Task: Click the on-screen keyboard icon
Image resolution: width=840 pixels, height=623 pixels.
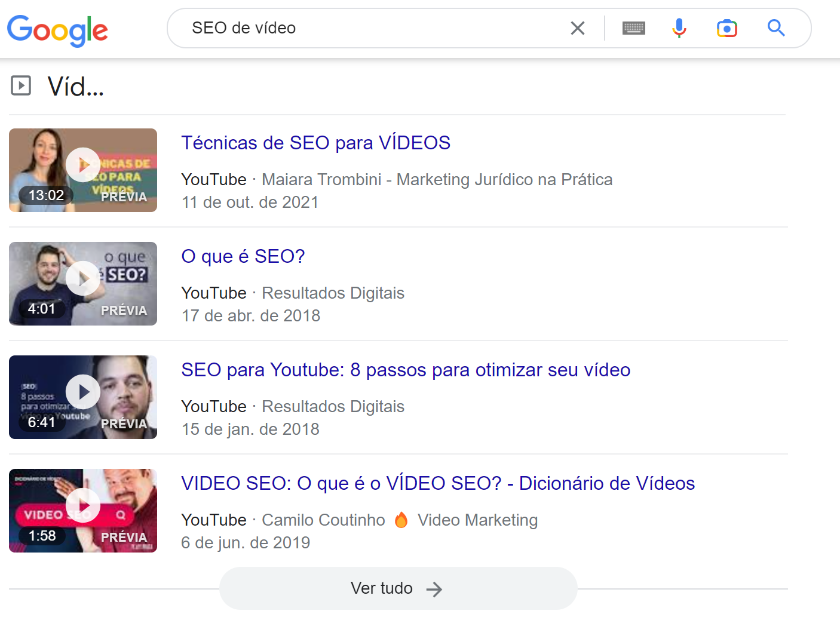Action: pyautogui.click(x=633, y=27)
